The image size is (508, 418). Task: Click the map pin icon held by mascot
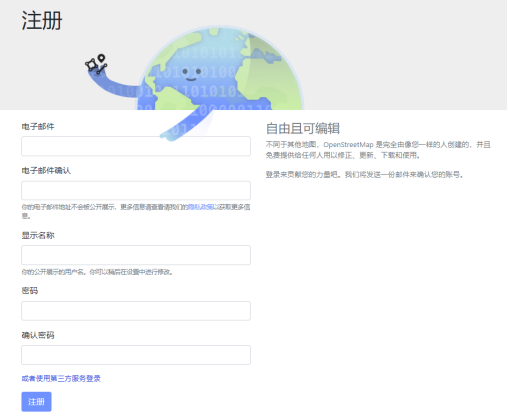[101, 59]
